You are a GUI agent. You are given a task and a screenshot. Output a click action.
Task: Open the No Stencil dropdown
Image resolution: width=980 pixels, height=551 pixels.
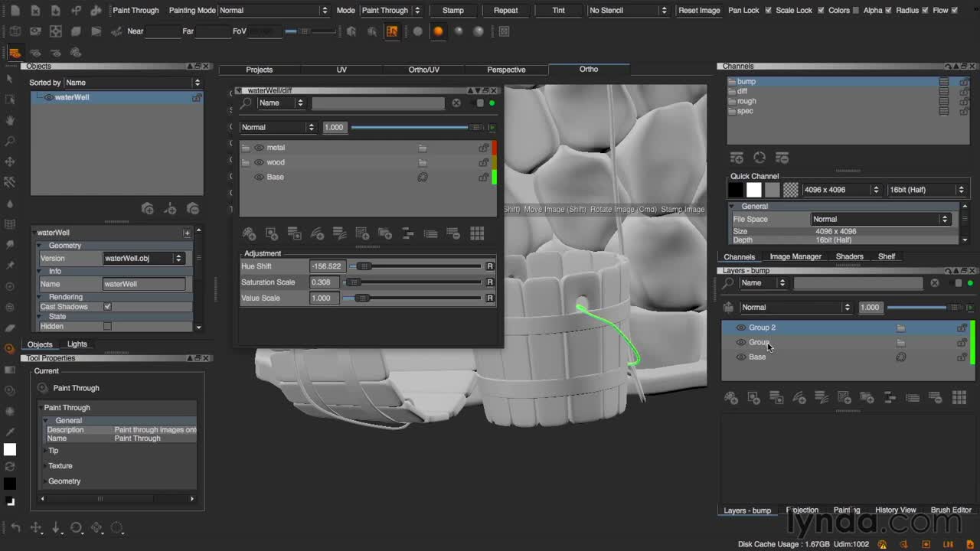(628, 11)
